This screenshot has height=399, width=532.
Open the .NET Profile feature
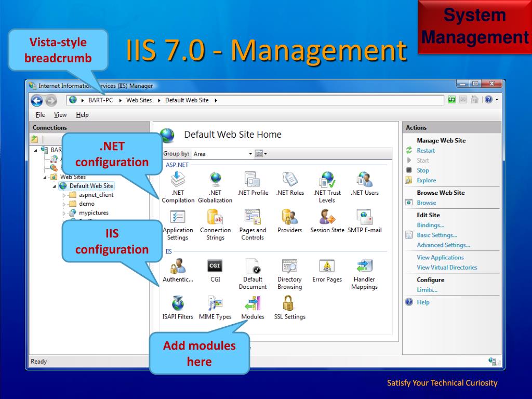(x=253, y=183)
